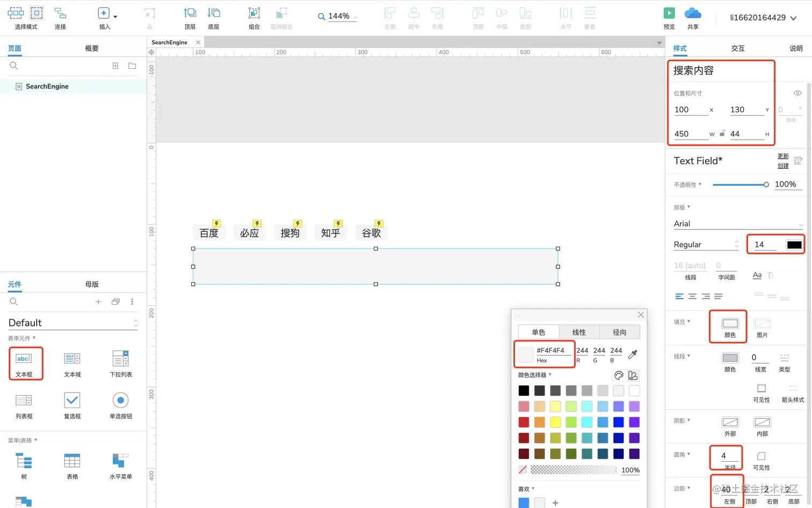Select the 文本框 text field widget
The width and height of the screenshot is (812, 508).
click(24, 363)
